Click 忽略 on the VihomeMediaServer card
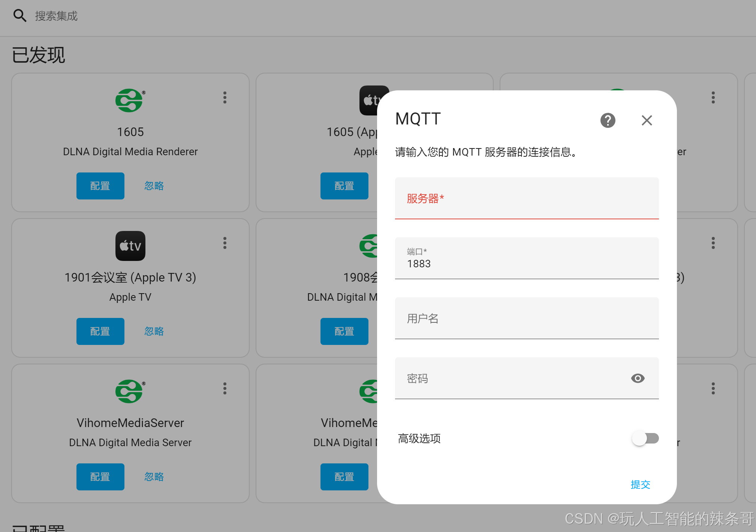 click(x=154, y=477)
